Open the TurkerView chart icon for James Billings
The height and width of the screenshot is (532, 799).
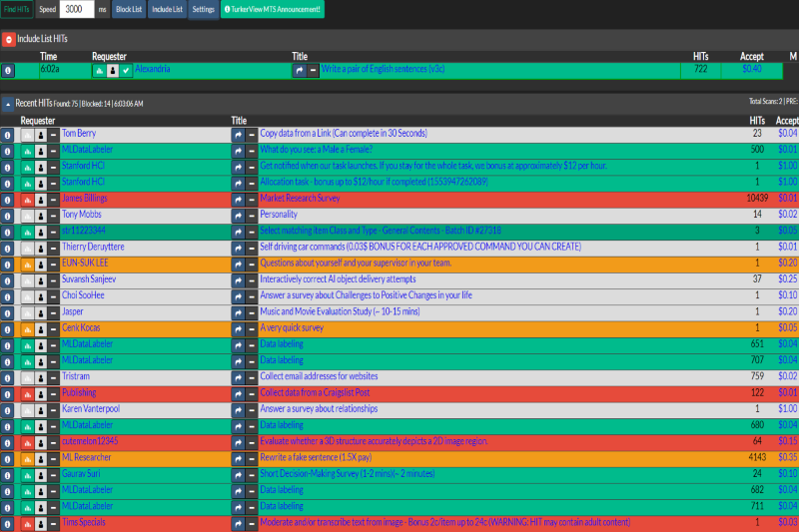(x=27, y=199)
